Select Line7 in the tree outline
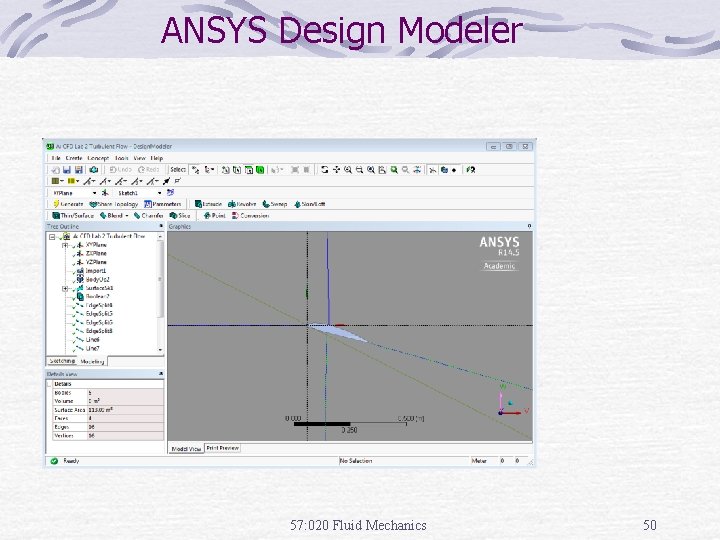Screen dimensions: 720x540 tap(92, 349)
